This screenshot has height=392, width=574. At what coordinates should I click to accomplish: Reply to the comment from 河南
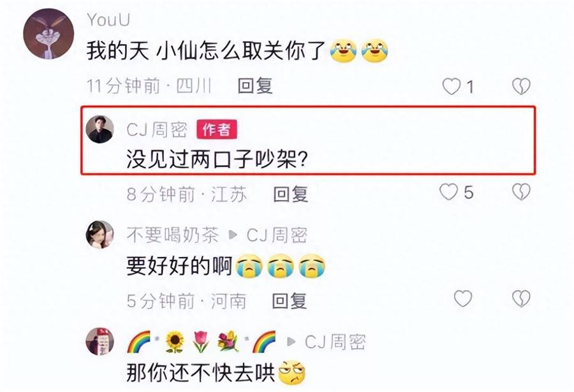(289, 301)
